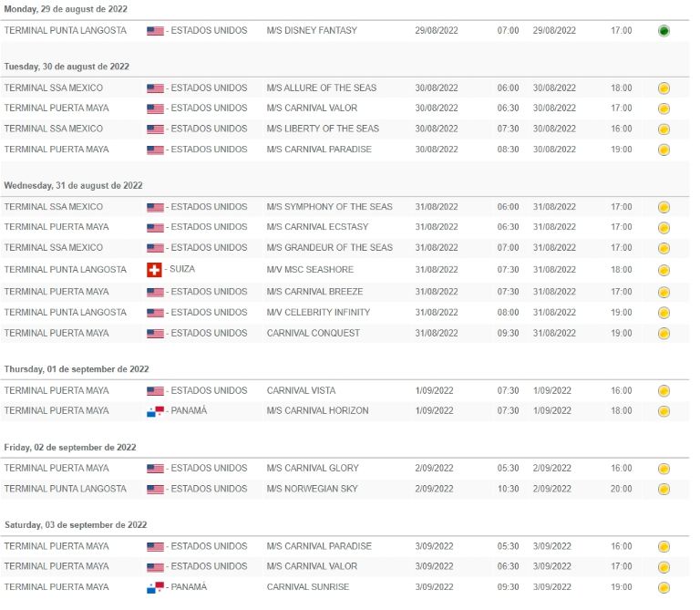Viewport: 700px width, 610px height.
Task: Click status dot for M/S Carnival Breeze
Action: [664, 292]
